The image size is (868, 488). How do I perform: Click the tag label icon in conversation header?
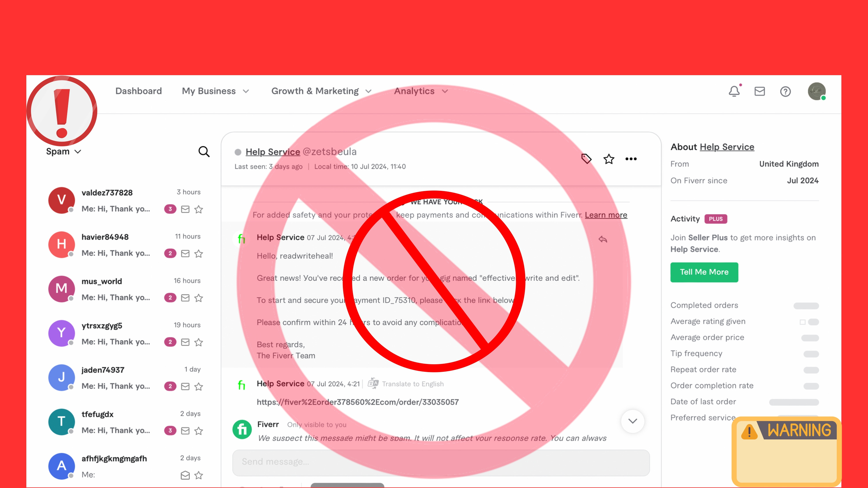coord(586,159)
